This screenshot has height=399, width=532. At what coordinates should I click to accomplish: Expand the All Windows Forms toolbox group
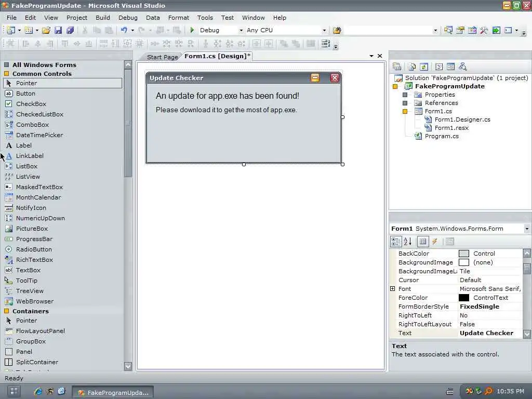[x=6, y=65]
